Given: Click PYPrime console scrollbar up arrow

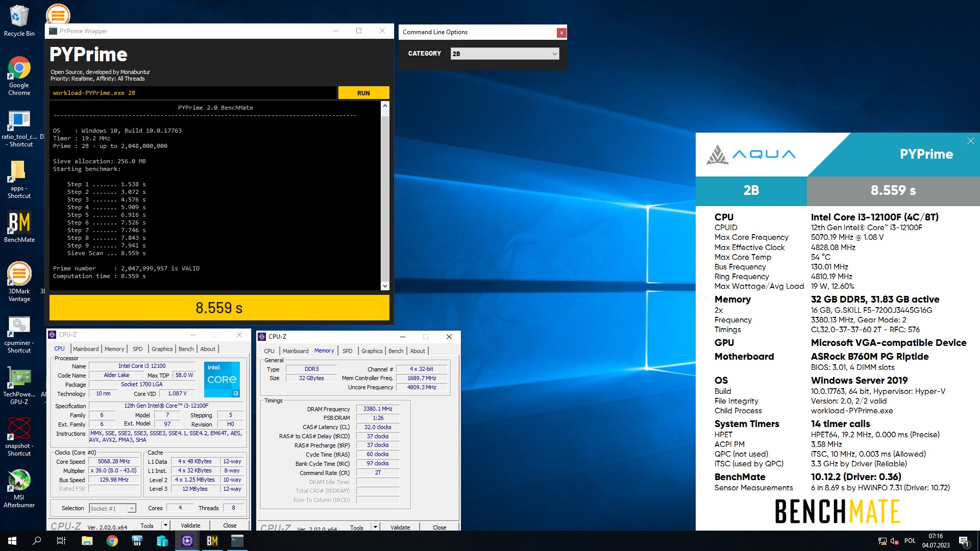Looking at the screenshot, I should click(385, 105).
